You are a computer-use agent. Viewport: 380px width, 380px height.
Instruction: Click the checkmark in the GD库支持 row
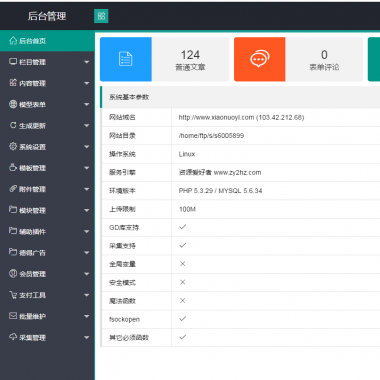click(183, 227)
